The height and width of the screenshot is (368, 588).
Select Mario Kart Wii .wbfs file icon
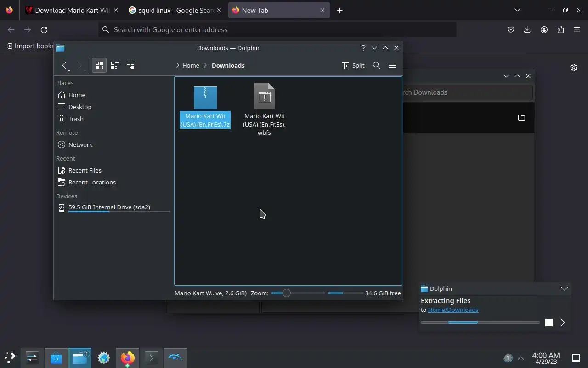(x=264, y=96)
